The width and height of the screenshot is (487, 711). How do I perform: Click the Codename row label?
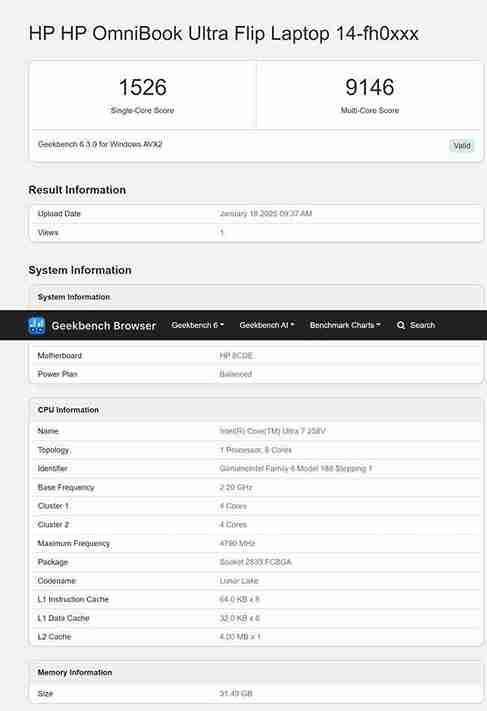point(57,581)
